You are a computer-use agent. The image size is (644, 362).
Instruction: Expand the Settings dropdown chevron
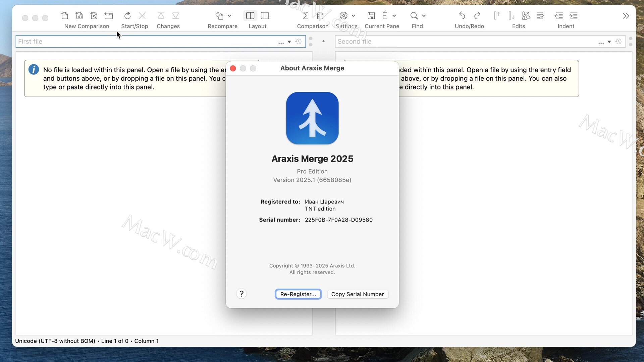click(x=354, y=16)
